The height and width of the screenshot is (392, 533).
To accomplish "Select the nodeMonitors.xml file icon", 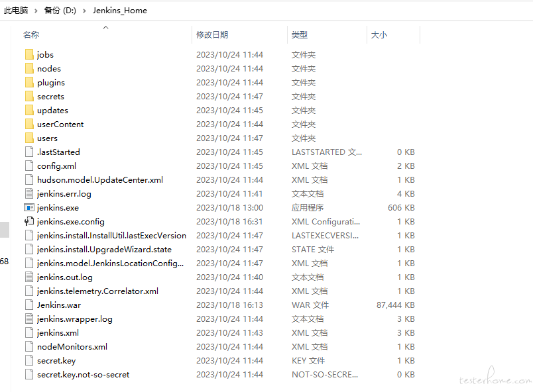I will (29, 347).
